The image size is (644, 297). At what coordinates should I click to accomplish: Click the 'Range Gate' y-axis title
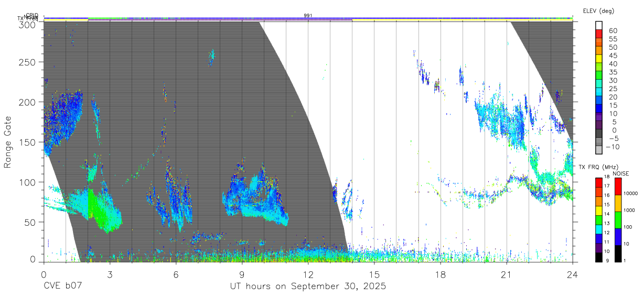[x=8, y=142]
